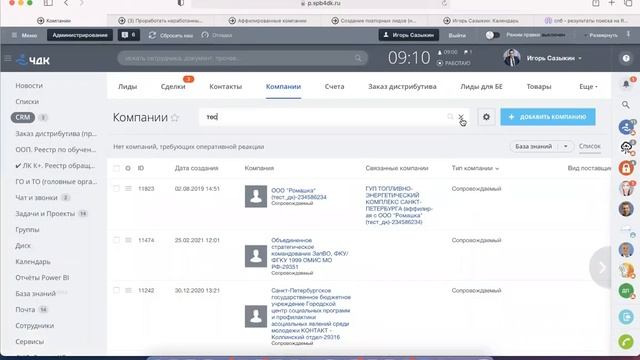Open Отчёты Power BI in left menu
The height and width of the screenshot is (360, 640).
(42, 278)
